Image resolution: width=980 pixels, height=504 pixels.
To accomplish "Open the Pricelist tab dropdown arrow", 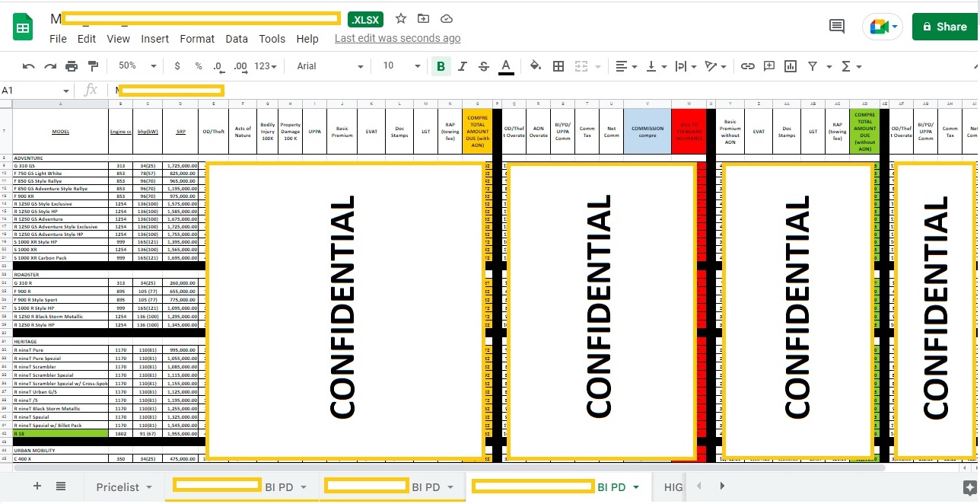I will [149, 488].
